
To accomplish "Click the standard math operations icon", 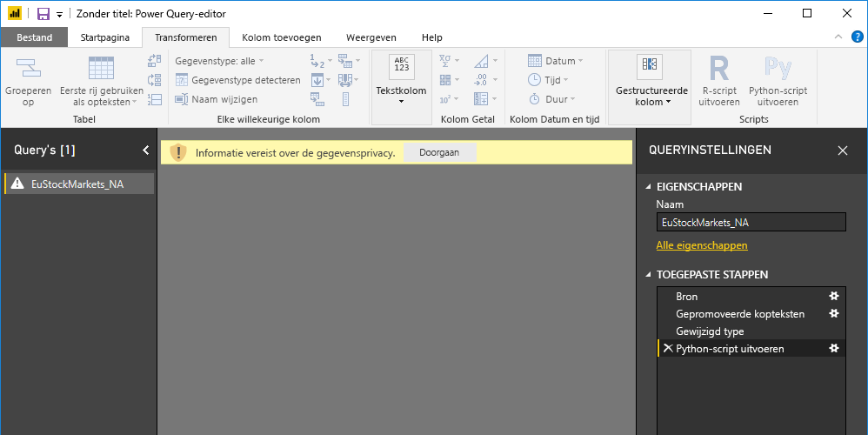I will pyautogui.click(x=445, y=80).
